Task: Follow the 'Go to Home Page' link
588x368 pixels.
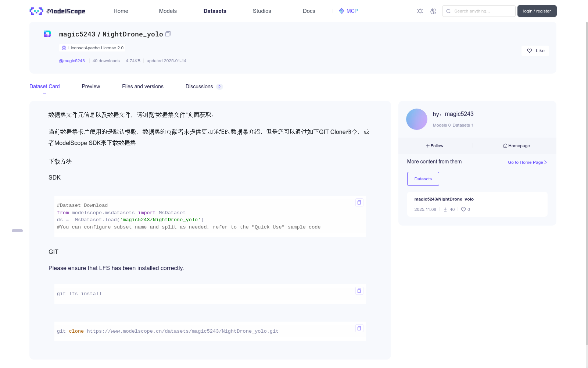Action: tap(527, 162)
